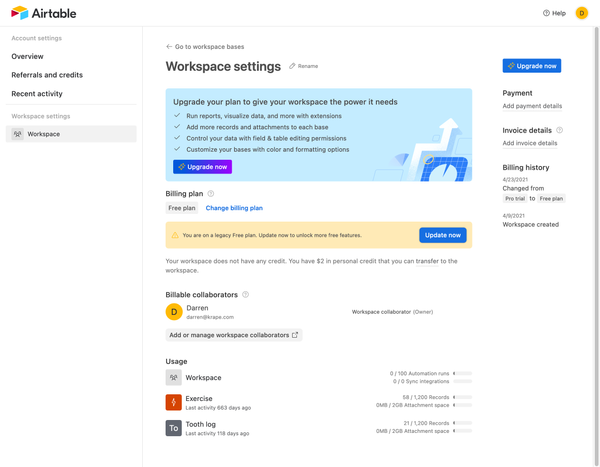Viewport: 600px width, 467px height.
Task: Click Tooth log base name
Action: (201, 424)
